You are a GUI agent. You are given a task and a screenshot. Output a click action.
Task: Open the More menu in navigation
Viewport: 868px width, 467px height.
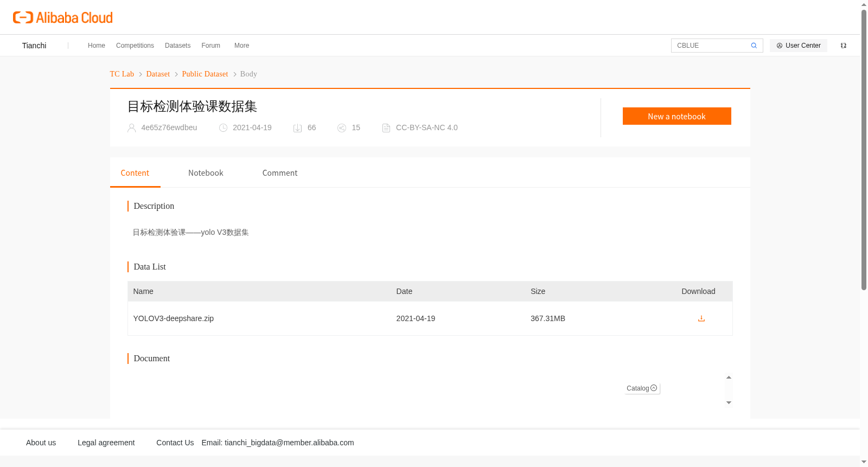[241, 46]
